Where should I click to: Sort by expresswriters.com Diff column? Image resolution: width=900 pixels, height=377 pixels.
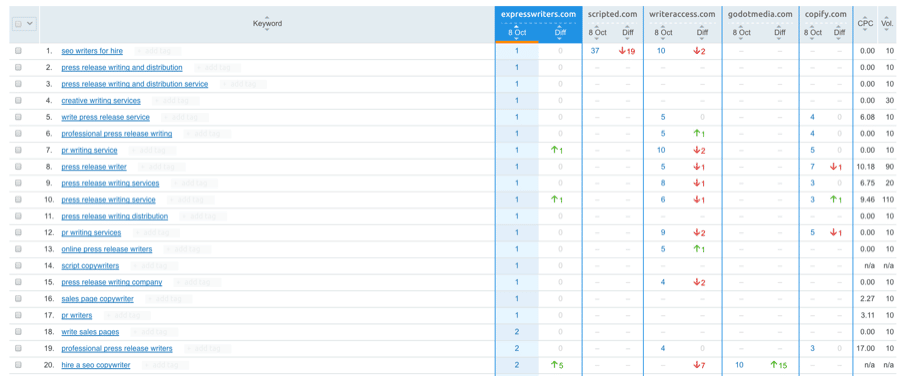(560, 32)
